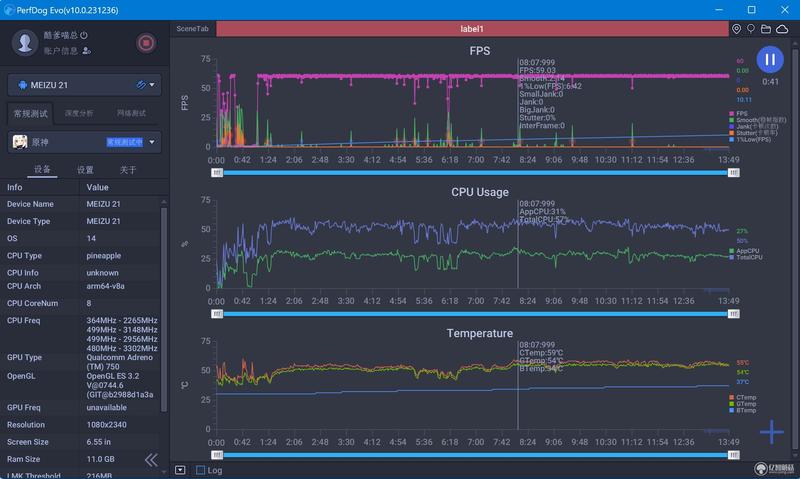Expand the 原神 app selection dropdown arrow

tap(152, 142)
